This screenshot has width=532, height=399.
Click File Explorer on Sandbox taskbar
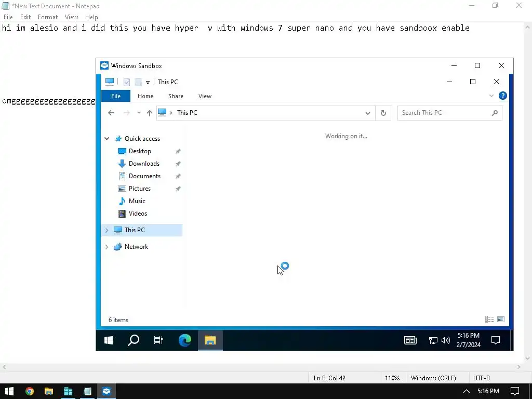pyautogui.click(x=210, y=340)
